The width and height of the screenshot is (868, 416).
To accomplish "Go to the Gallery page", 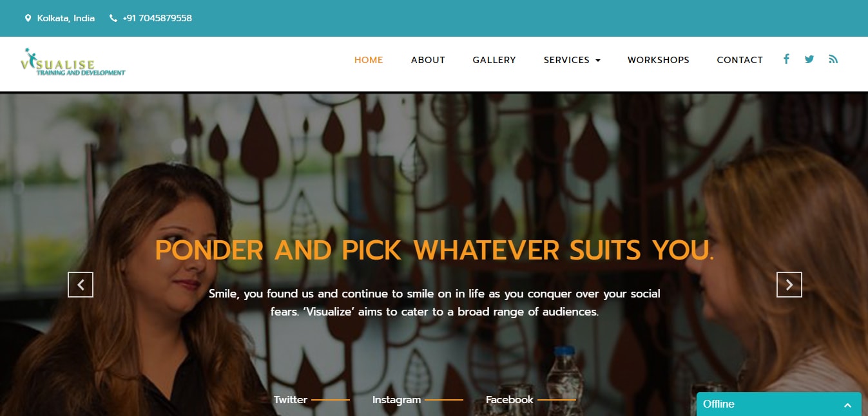I will point(494,60).
